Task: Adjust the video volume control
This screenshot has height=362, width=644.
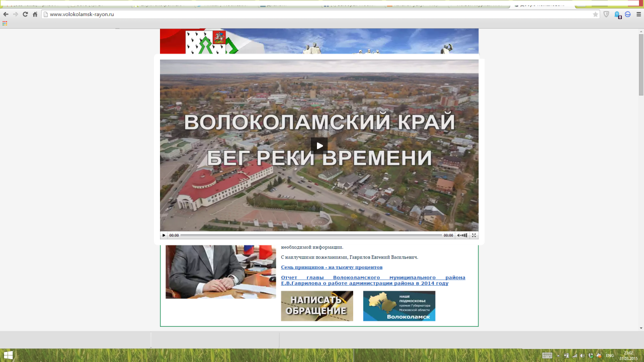Action: point(462,235)
